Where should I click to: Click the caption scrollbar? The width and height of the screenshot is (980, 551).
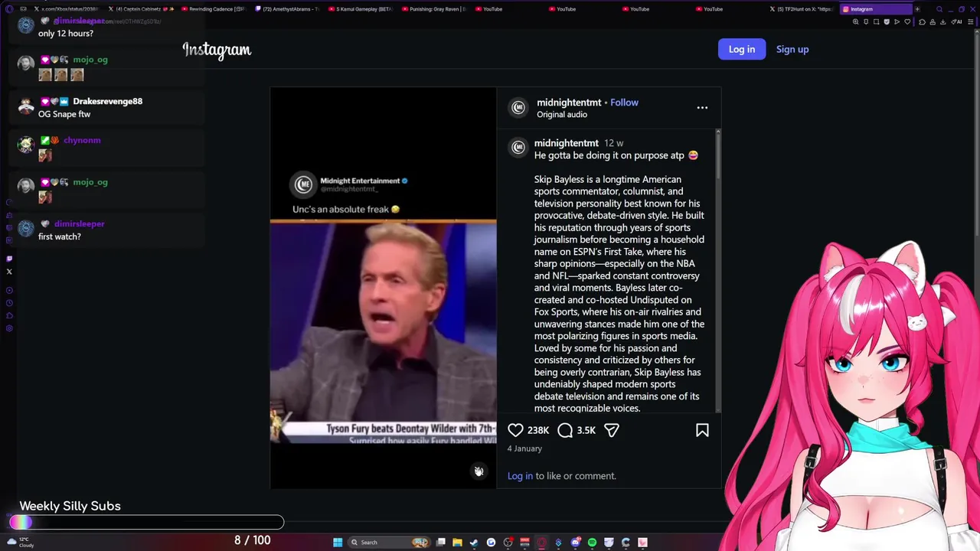click(718, 157)
